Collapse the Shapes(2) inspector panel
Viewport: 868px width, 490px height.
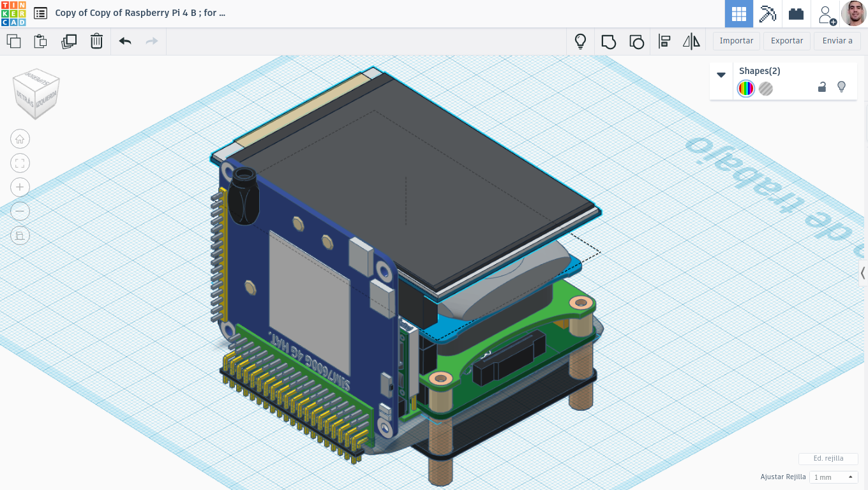tap(721, 75)
